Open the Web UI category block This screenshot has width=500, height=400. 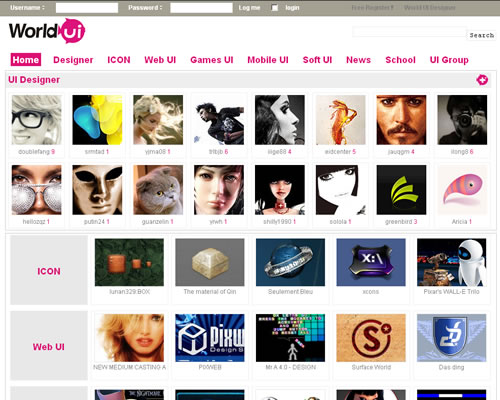click(49, 346)
